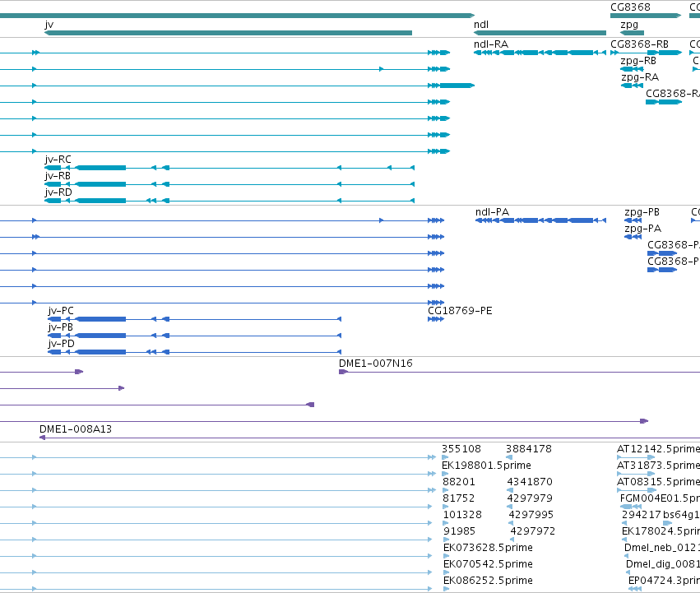The width and height of the screenshot is (700, 593).
Task: Select the jv-RD transcript
Action: 229,201
